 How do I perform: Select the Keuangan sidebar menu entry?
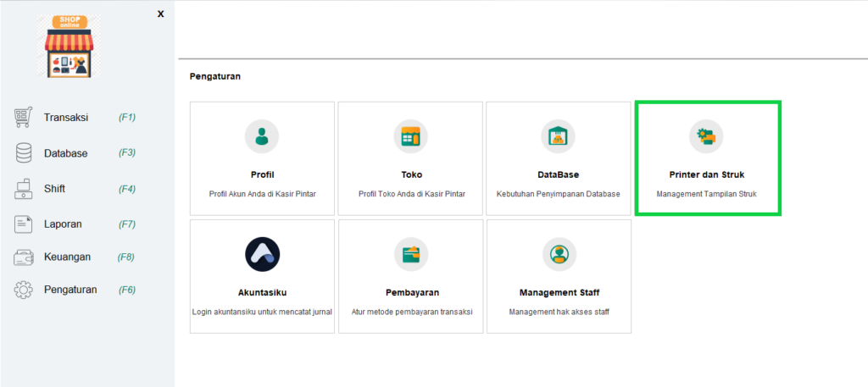[67, 257]
